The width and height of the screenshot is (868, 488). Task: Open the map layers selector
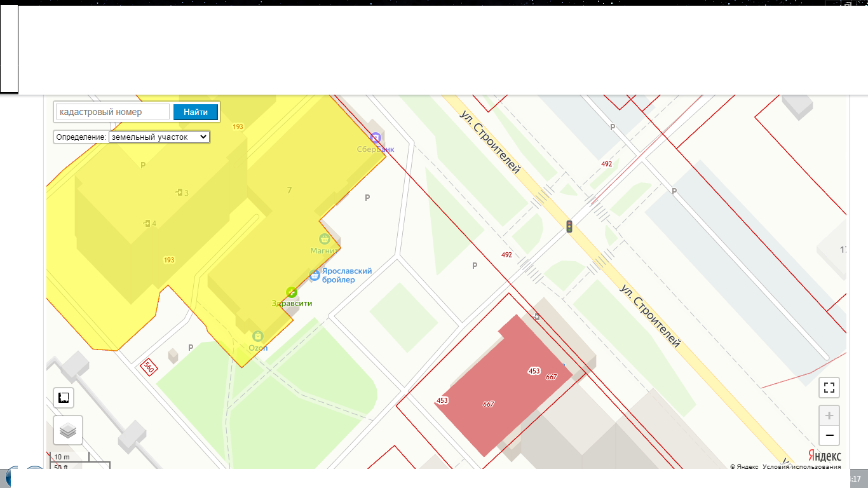[68, 431]
